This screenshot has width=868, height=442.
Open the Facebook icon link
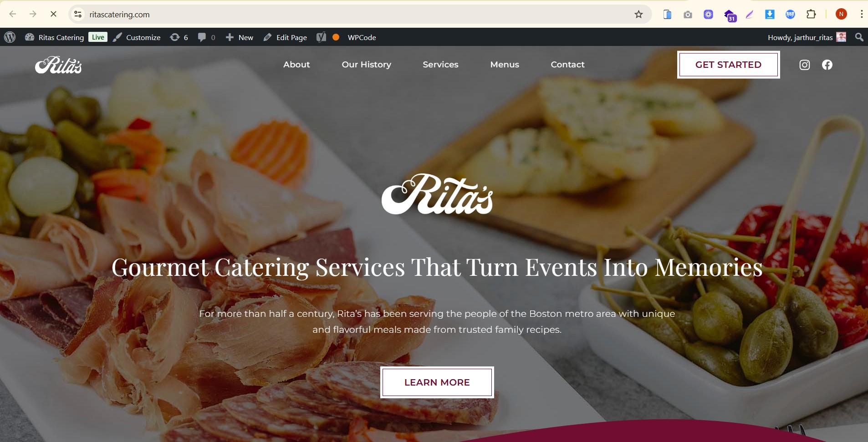click(x=827, y=65)
